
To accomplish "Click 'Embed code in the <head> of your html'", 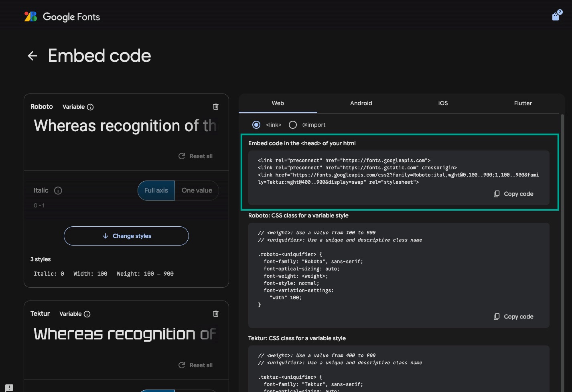I will [302, 143].
